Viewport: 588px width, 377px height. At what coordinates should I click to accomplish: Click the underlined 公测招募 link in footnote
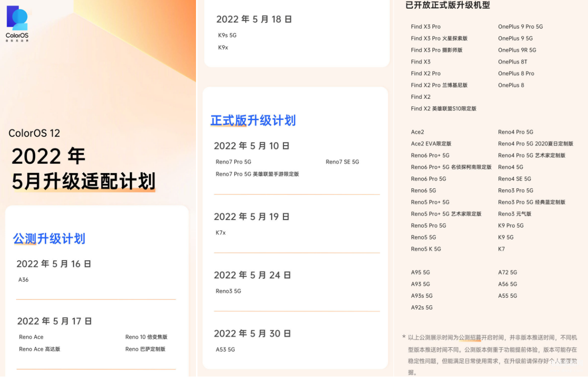[470, 338]
